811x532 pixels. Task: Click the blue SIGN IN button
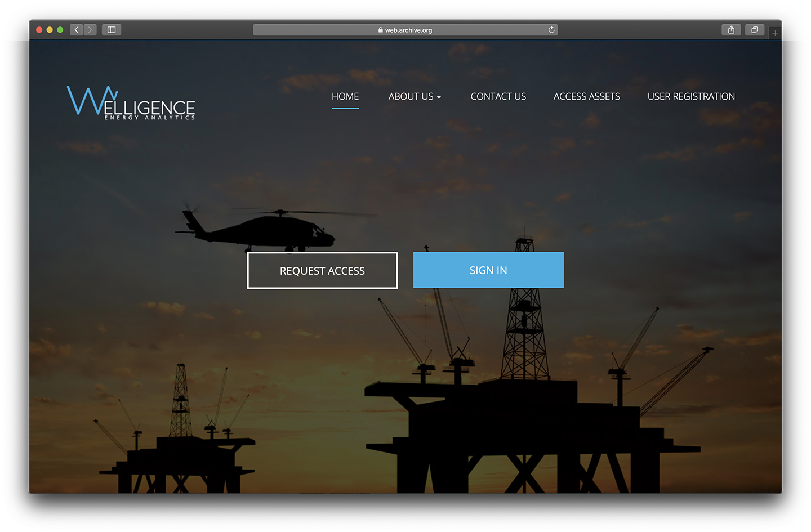[x=488, y=270]
